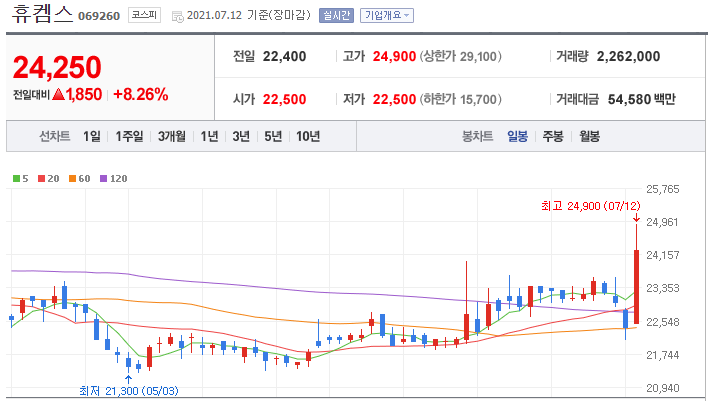Click the purple 120-day average swatch

click(x=103, y=179)
